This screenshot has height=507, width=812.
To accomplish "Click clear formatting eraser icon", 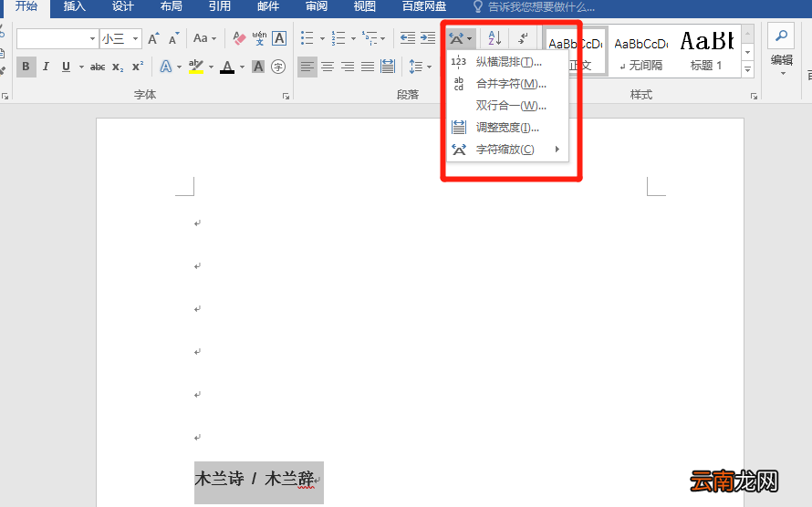I will click(x=239, y=38).
